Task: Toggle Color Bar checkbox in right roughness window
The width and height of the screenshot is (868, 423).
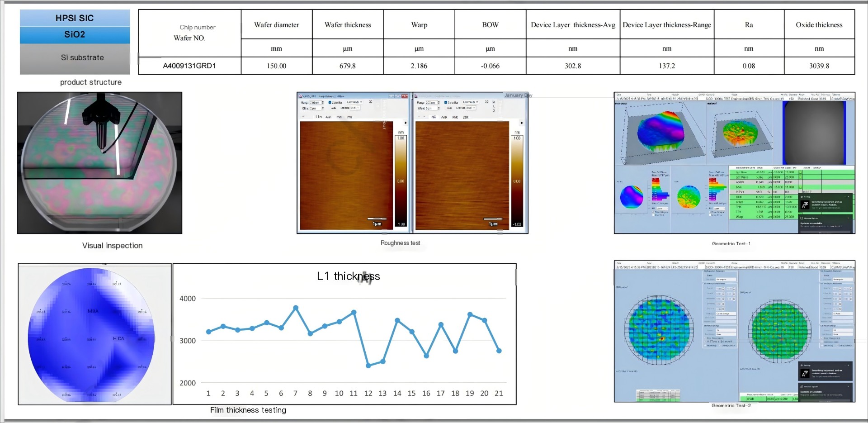Action: point(446,103)
